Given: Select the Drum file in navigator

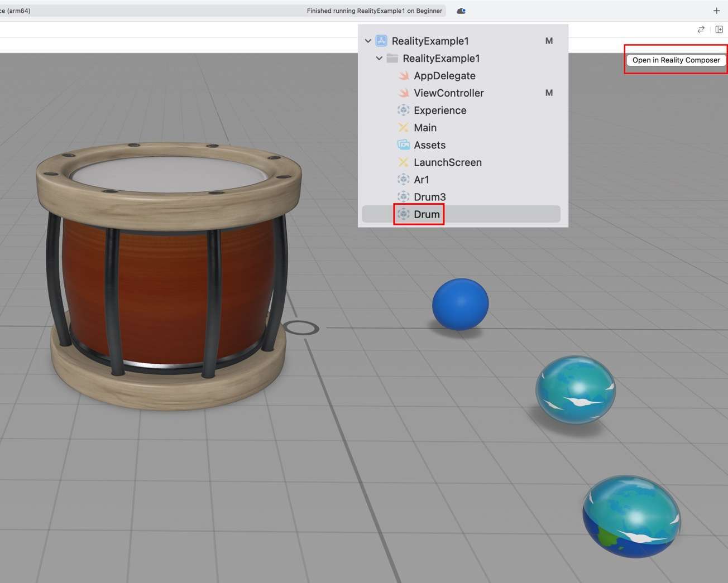Looking at the screenshot, I should coord(426,214).
